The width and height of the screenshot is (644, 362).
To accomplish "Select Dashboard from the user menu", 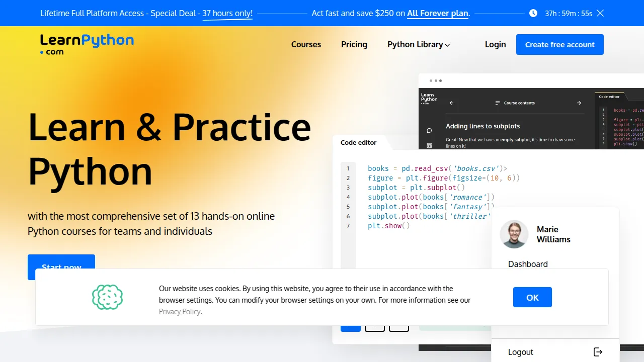I will (x=528, y=264).
